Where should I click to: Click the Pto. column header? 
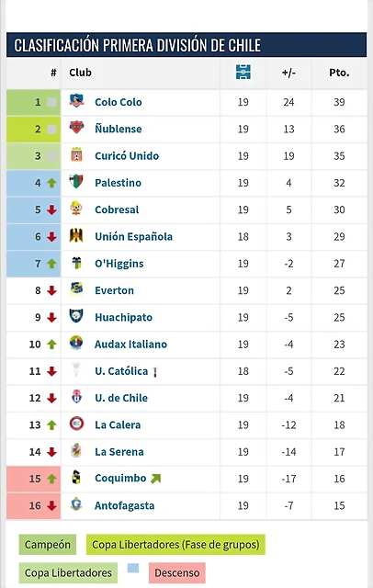click(x=339, y=73)
